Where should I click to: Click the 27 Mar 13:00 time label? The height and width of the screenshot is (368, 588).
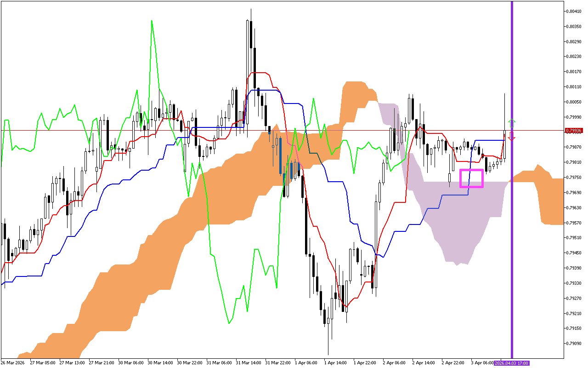click(x=71, y=363)
